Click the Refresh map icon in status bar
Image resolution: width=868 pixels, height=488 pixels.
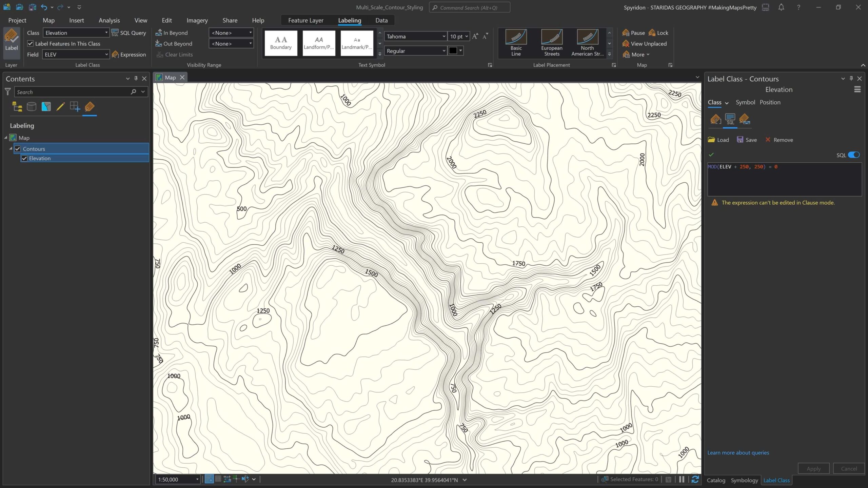(695, 479)
